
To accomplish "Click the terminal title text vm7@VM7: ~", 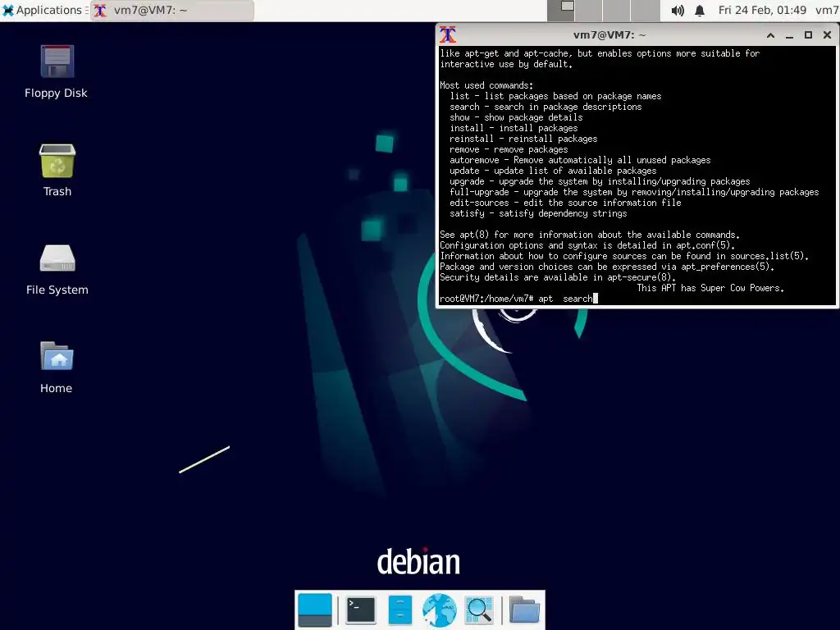I will [x=609, y=34].
